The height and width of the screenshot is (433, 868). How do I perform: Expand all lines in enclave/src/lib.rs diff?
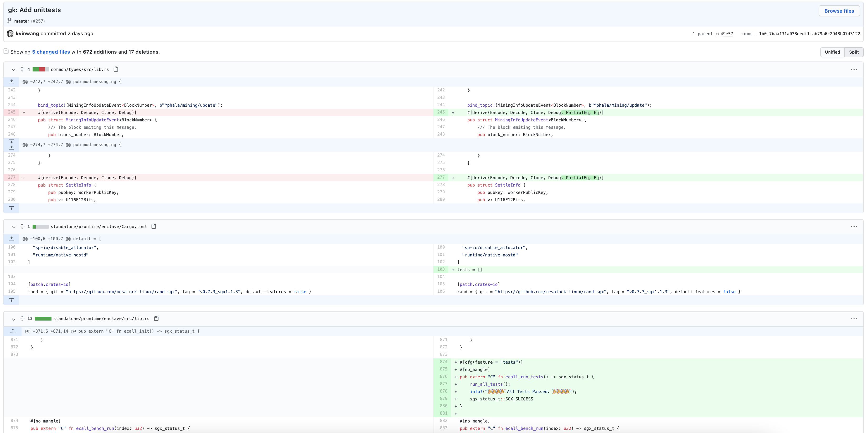(x=22, y=318)
